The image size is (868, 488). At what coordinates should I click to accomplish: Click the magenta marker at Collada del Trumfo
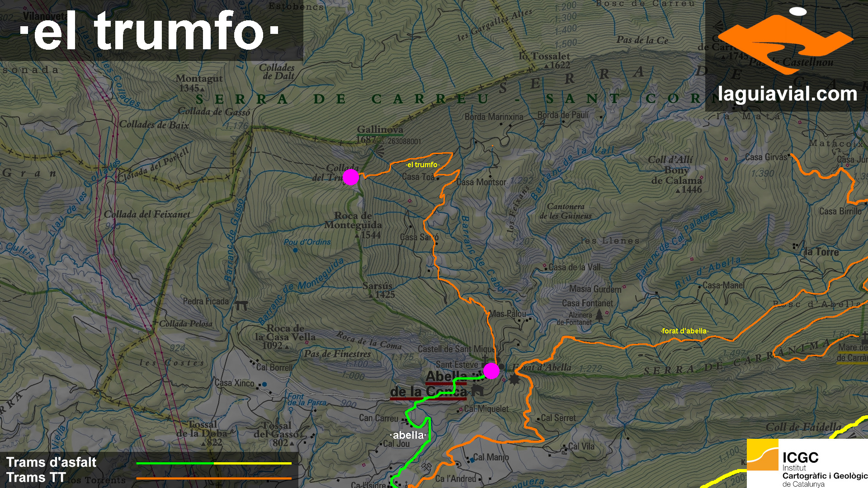350,177
